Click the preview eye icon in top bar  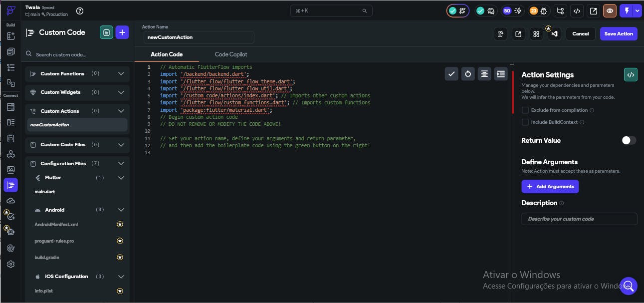coord(609,10)
